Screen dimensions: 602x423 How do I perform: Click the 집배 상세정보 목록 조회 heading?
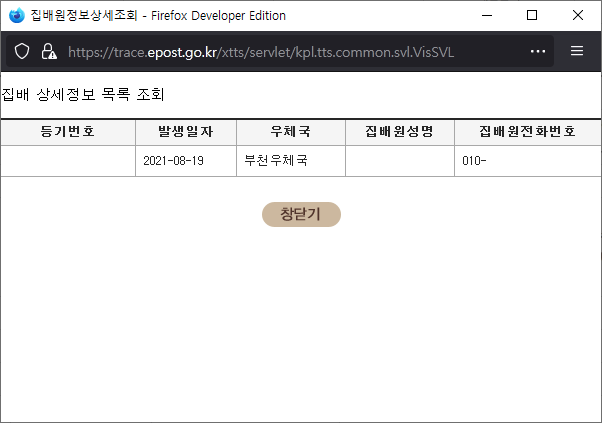tap(83, 94)
